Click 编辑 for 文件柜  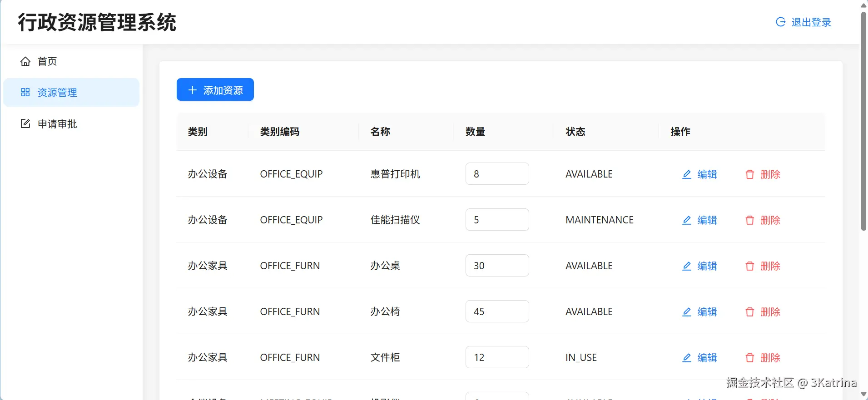pos(700,358)
